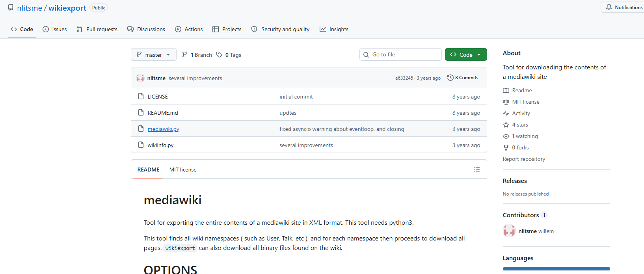Image resolution: width=644 pixels, height=274 pixels.
Task: Open the 'updtes' commit message
Action: click(288, 113)
